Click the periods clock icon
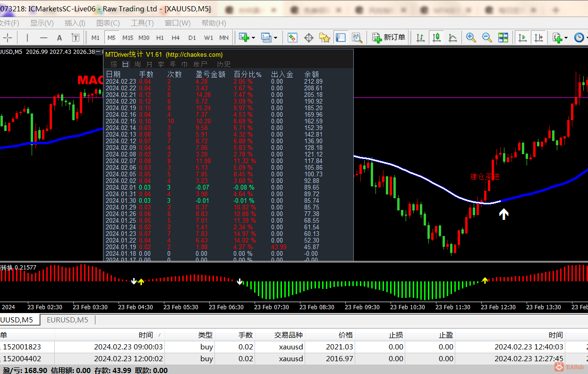This screenshot has width=588, height=374. 579,37
